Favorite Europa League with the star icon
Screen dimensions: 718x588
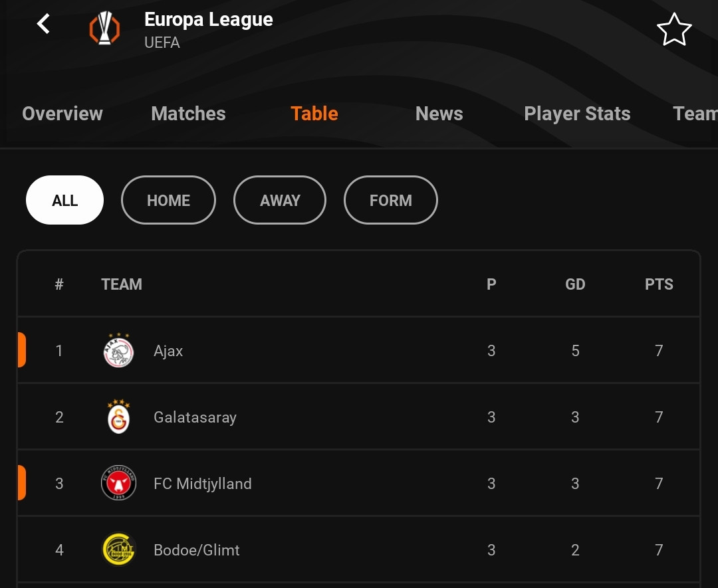(674, 29)
